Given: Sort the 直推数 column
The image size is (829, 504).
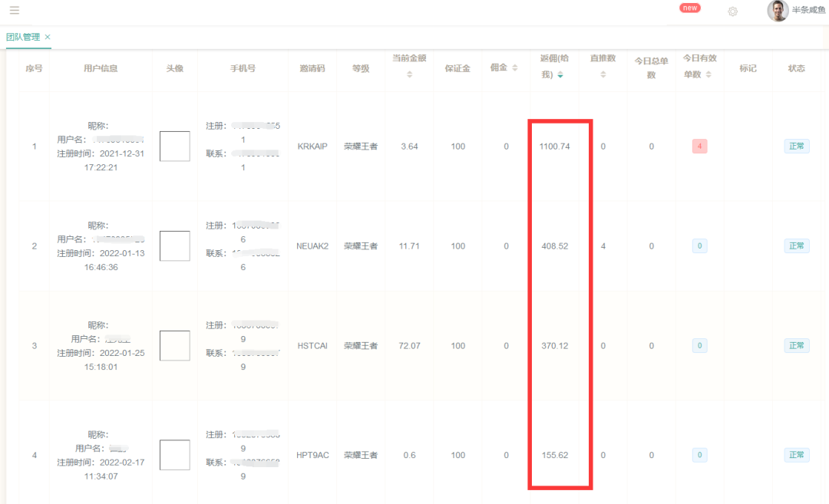Looking at the screenshot, I should click(x=603, y=75).
